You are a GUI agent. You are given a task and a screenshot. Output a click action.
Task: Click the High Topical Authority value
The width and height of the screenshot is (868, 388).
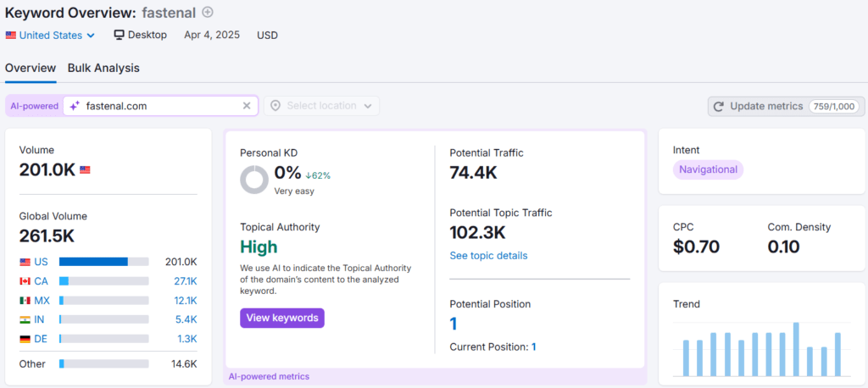(259, 247)
